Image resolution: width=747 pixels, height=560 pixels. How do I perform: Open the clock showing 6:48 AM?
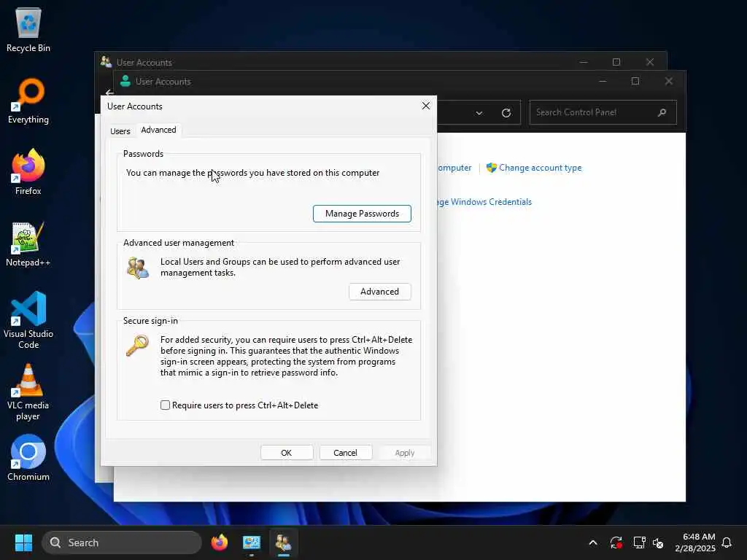[695, 542]
